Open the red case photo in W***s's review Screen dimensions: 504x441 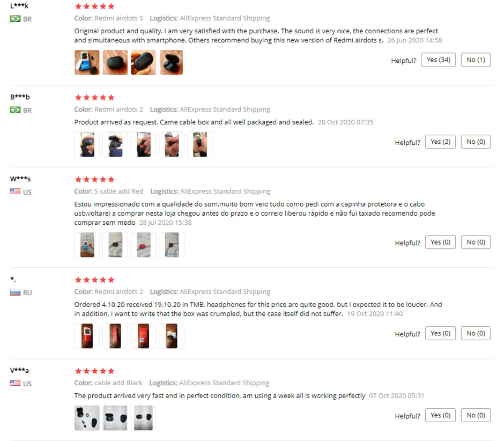pyautogui.click(x=143, y=245)
